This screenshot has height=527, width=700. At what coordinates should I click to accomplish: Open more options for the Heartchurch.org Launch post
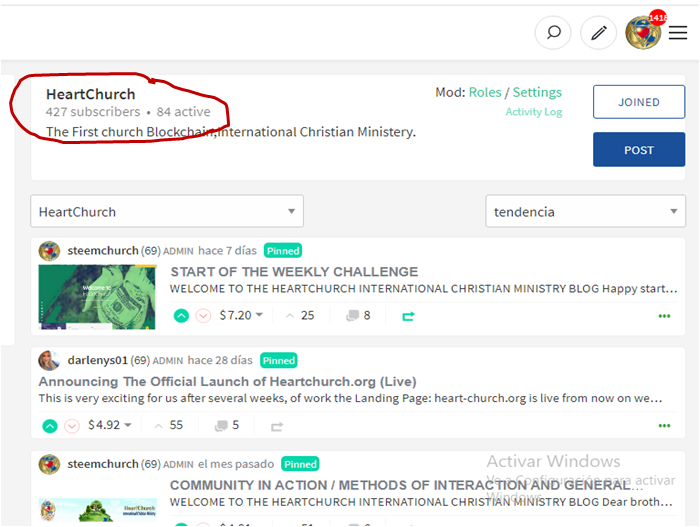coord(664,425)
